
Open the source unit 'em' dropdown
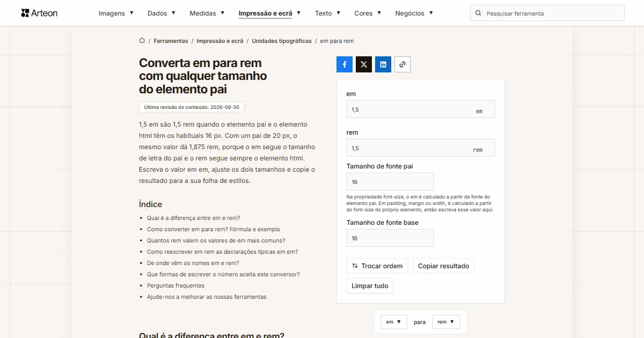394,322
